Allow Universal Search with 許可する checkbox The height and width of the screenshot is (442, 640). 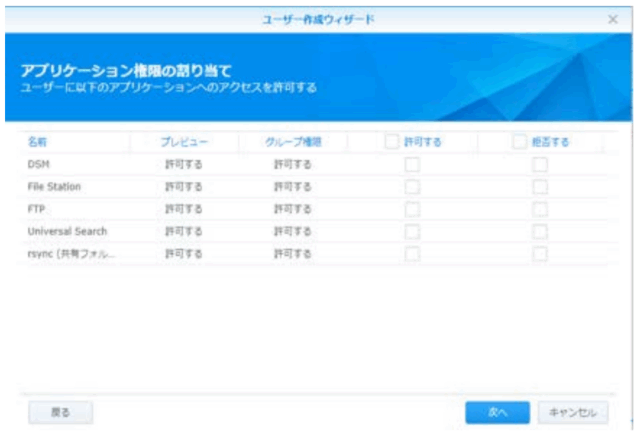coord(412,231)
